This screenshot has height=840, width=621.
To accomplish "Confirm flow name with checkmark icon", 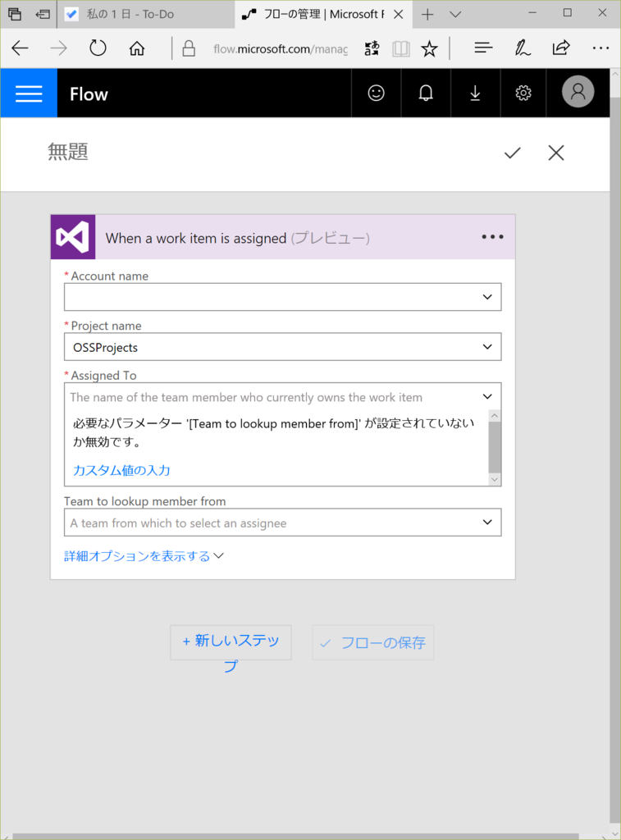I will click(512, 153).
